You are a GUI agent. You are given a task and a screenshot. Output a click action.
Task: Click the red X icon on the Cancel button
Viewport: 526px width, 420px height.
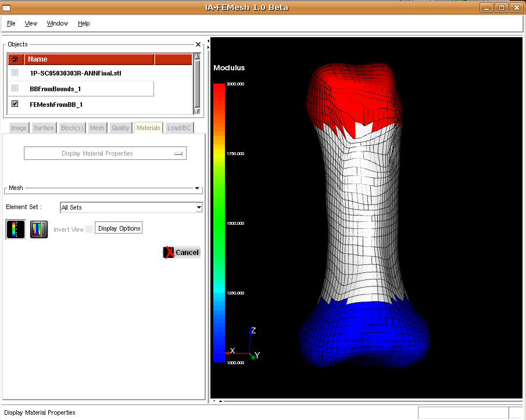pyautogui.click(x=169, y=252)
